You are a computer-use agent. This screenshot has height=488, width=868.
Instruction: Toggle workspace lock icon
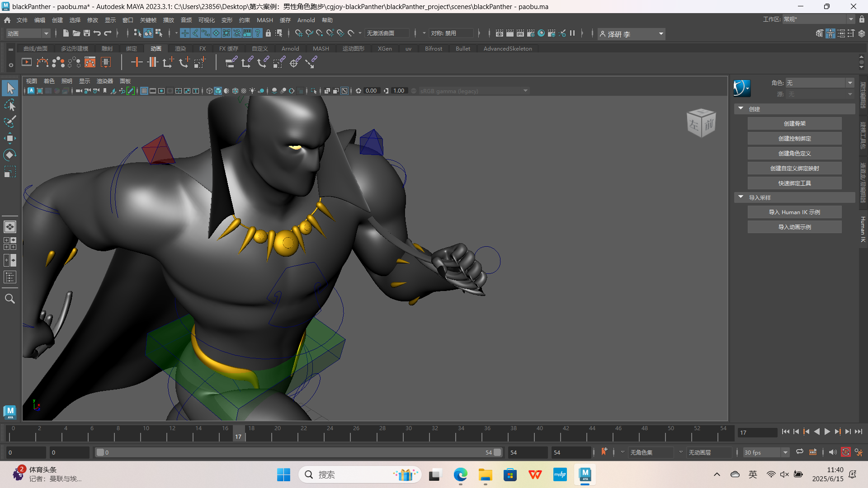click(862, 19)
